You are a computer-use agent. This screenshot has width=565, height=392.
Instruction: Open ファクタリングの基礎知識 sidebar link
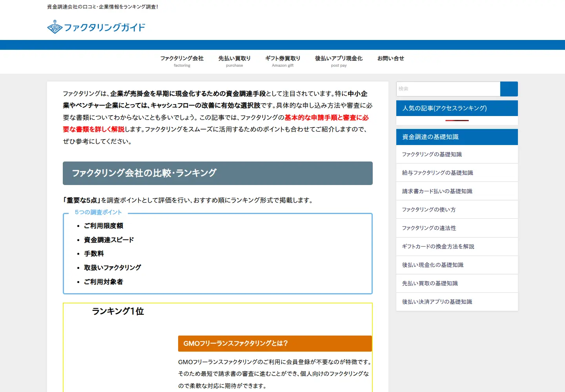coord(457,154)
